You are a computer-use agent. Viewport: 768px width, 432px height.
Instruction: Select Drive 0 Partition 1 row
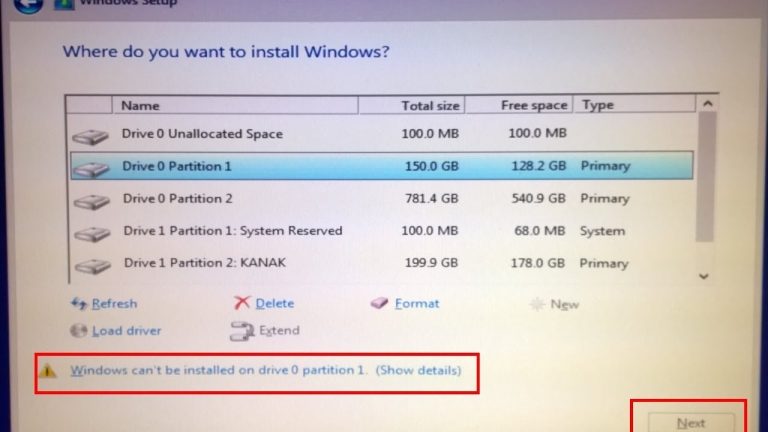pyautogui.click(x=382, y=166)
